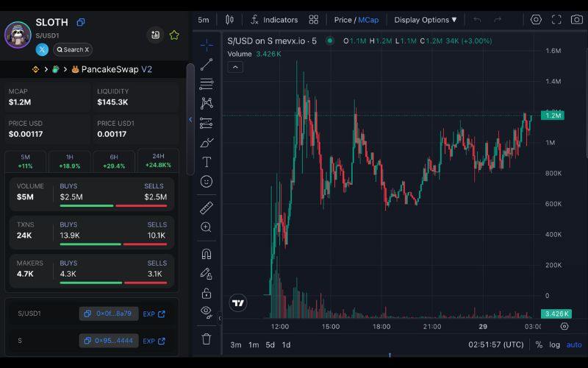Screen dimensions: 588x368
Task: Select the long position forecasting tool
Action: [x=207, y=123]
